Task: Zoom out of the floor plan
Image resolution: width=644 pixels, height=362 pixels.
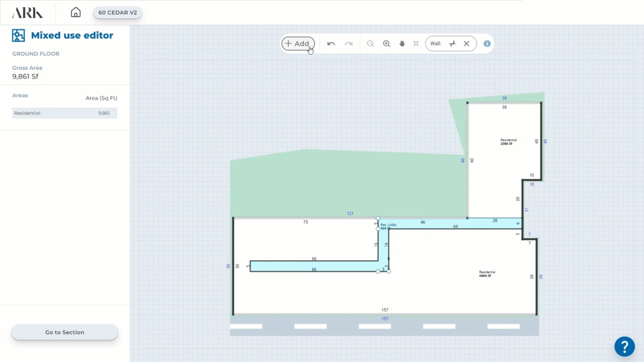Action: point(370,44)
